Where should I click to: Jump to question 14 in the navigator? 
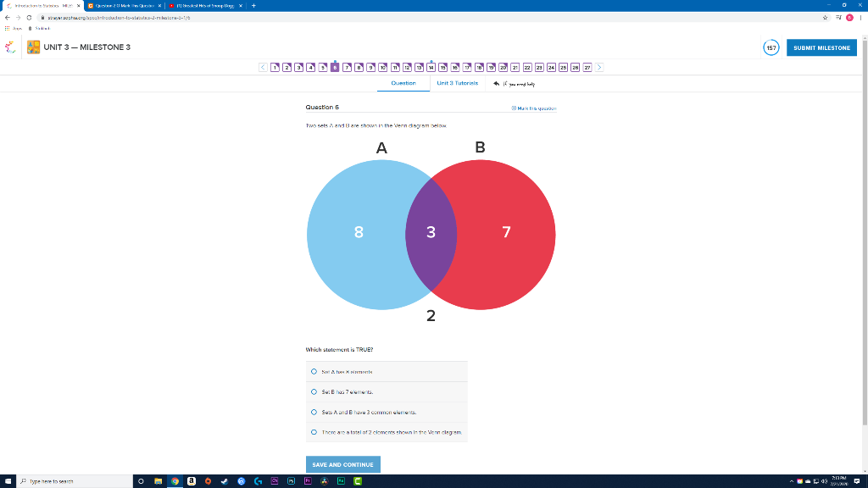click(x=431, y=68)
